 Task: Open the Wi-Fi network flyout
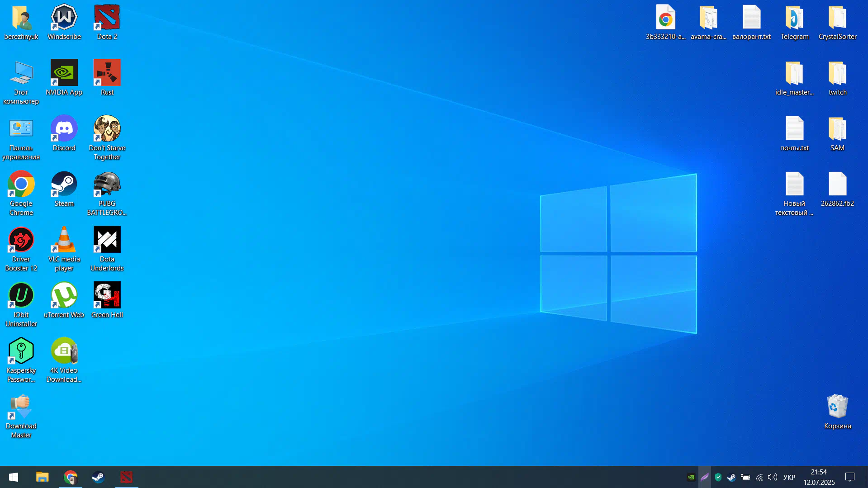(x=759, y=477)
